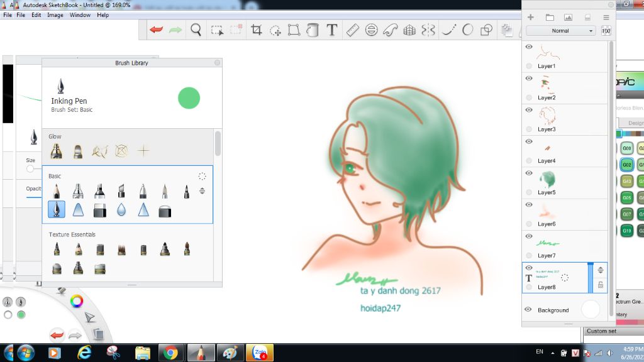644x362 pixels.
Task: Toggle the Ellipse guide tool
Action: (x=371, y=30)
